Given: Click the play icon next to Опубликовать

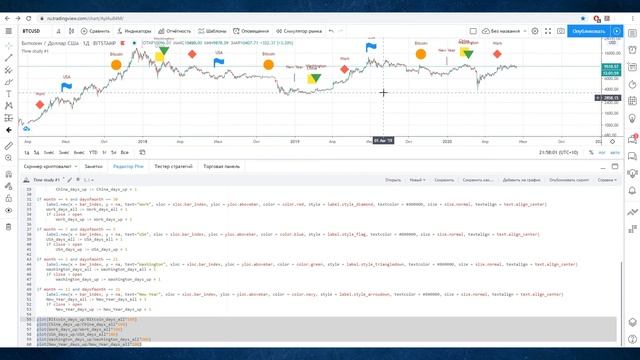Looking at the screenshot, I should click(x=617, y=31).
